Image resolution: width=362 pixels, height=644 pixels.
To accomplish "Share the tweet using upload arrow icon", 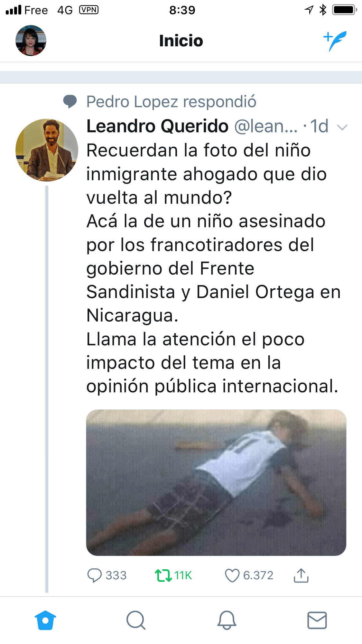I will tap(301, 575).
